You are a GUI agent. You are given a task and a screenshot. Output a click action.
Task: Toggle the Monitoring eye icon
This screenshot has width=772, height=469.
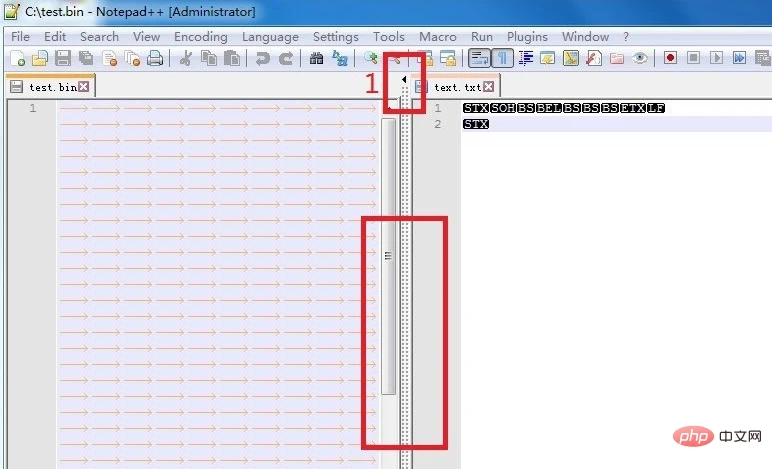point(640,58)
